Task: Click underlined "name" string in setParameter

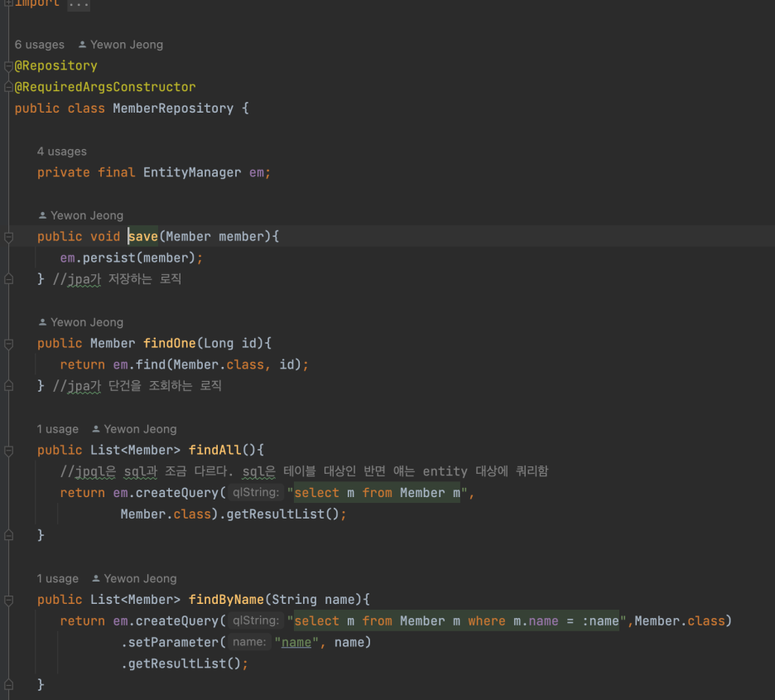Action: 296,643
